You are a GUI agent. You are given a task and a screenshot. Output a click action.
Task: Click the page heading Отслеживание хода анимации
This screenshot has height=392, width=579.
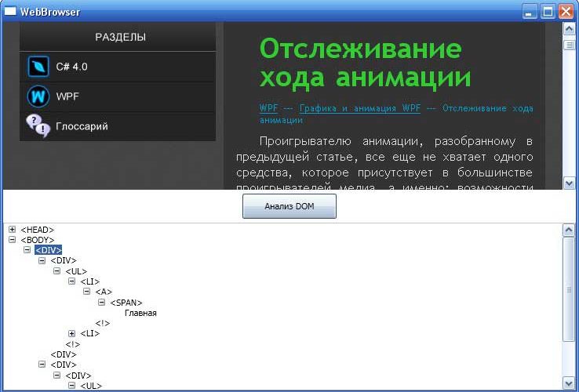click(x=365, y=64)
